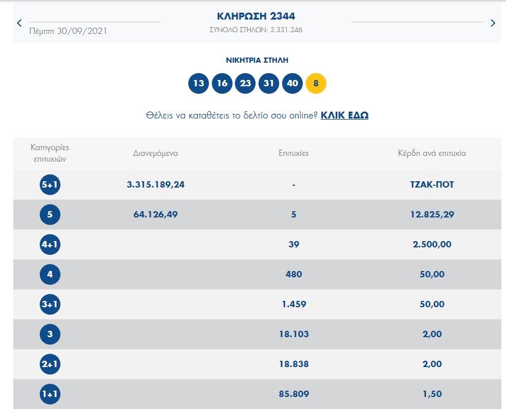
Task: Click the Επιτυχίες column header
Action: pyautogui.click(x=294, y=154)
